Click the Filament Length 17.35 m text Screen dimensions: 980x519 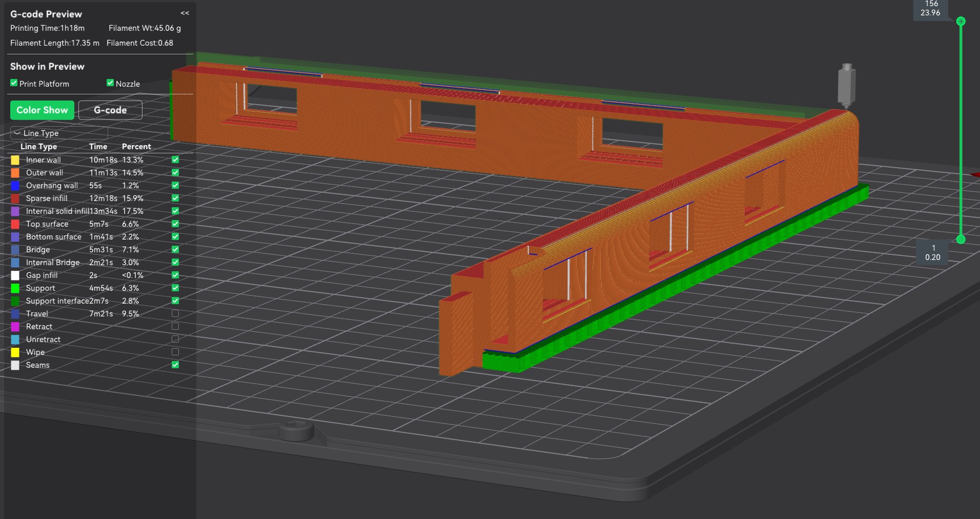[x=55, y=43]
